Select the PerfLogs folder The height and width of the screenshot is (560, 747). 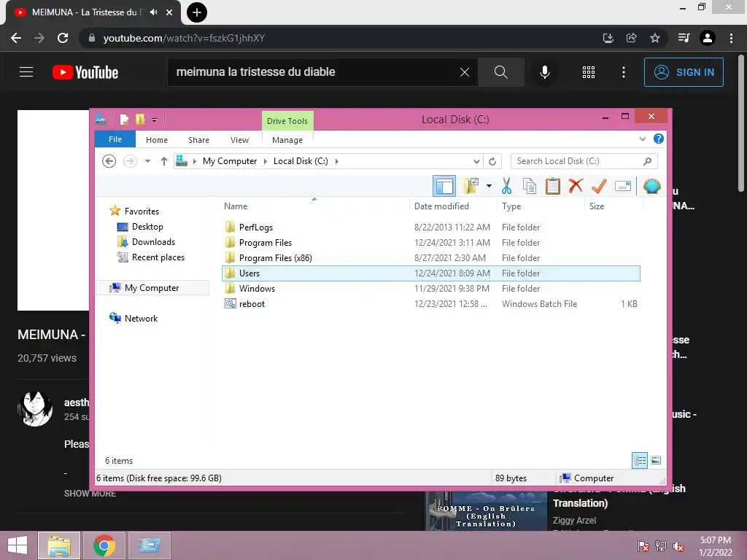pyautogui.click(x=430, y=227)
